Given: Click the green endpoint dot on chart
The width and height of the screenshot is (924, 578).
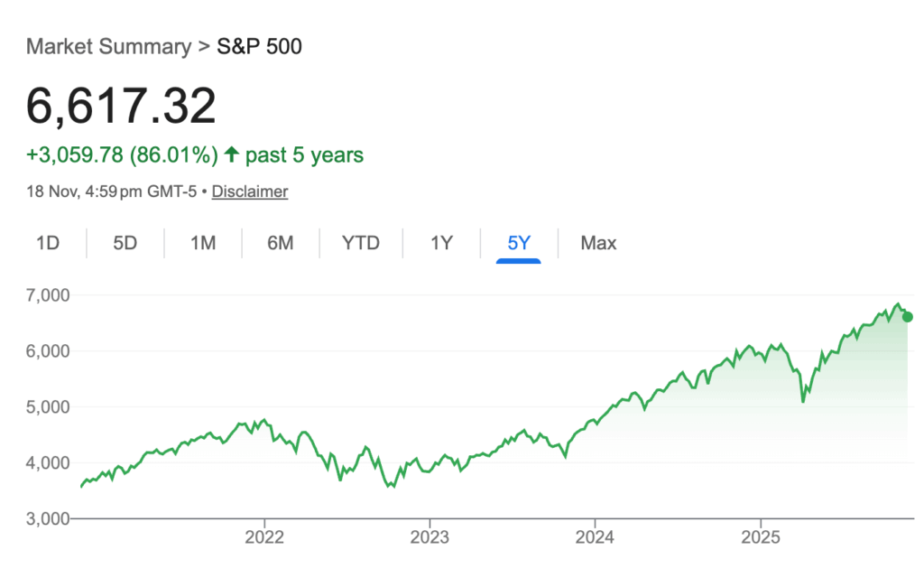Looking at the screenshot, I should tap(908, 316).
